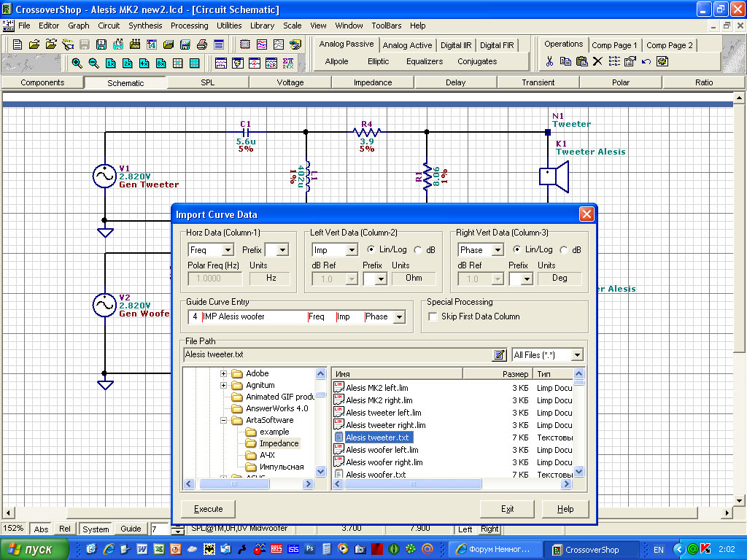Toggle the Abs button in status bar

coord(41,529)
